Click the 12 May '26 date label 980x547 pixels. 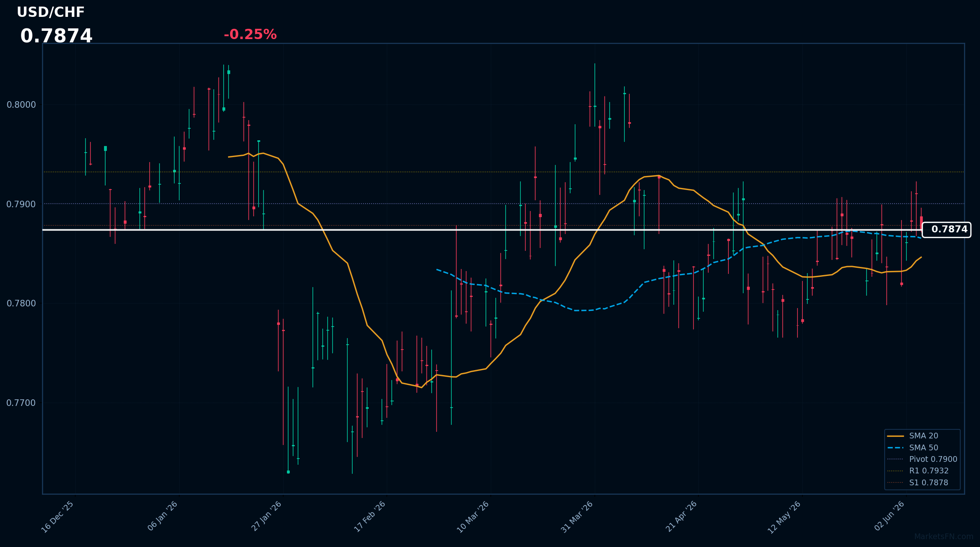point(784,517)
